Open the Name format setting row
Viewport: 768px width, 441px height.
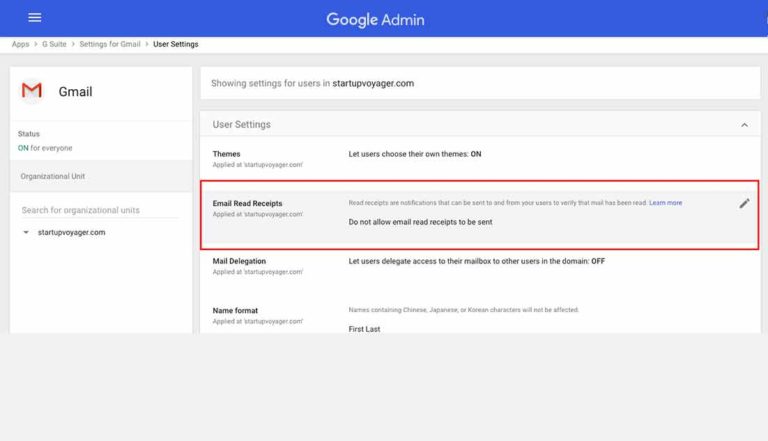[x=480, y=316]
